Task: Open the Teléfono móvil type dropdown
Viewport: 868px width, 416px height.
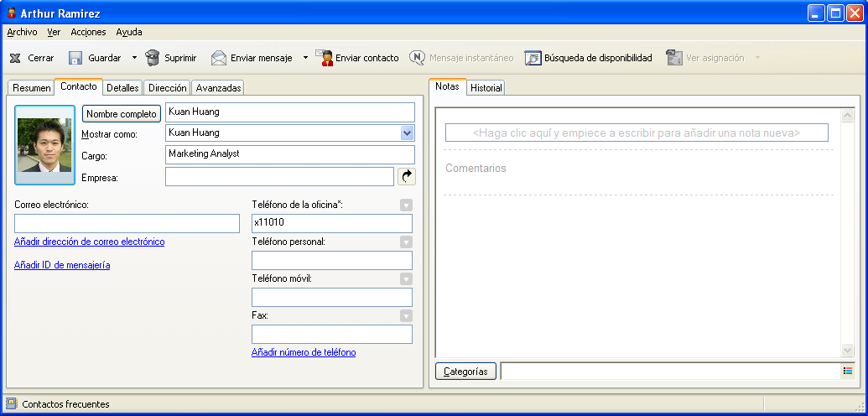Action: (x=406, y=278)
